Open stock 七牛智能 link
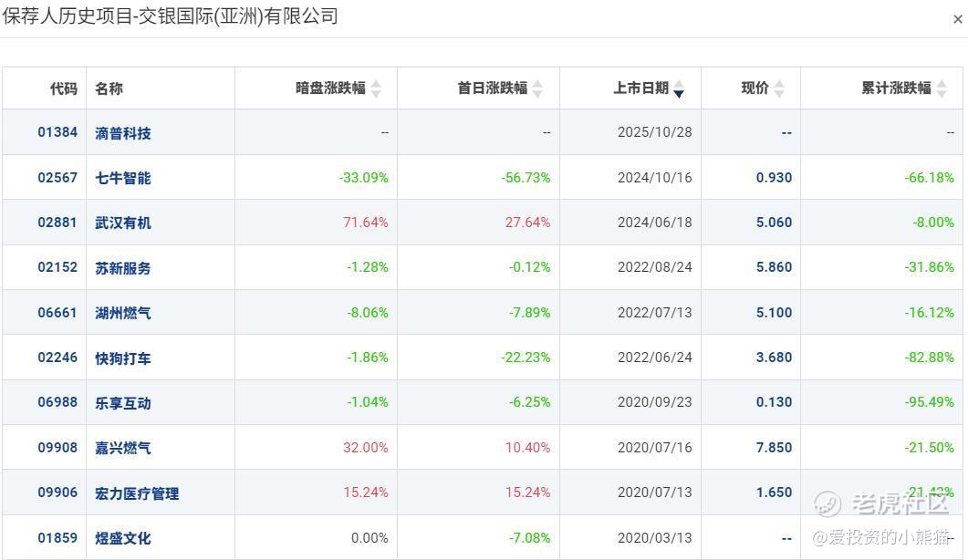The width and height of the screenshot is (968, 560). point(123,178)
